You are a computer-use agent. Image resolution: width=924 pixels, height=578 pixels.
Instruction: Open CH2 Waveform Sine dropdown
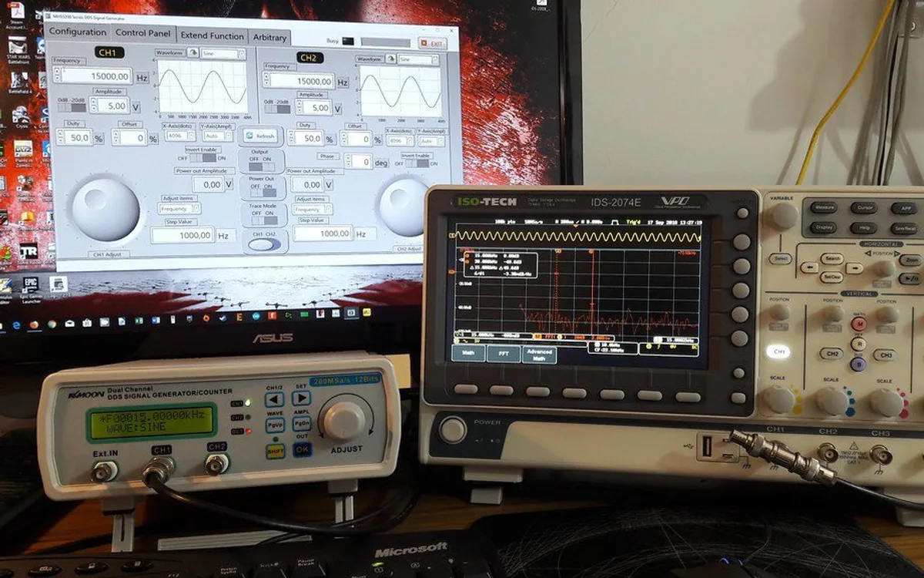click(419, 59)
